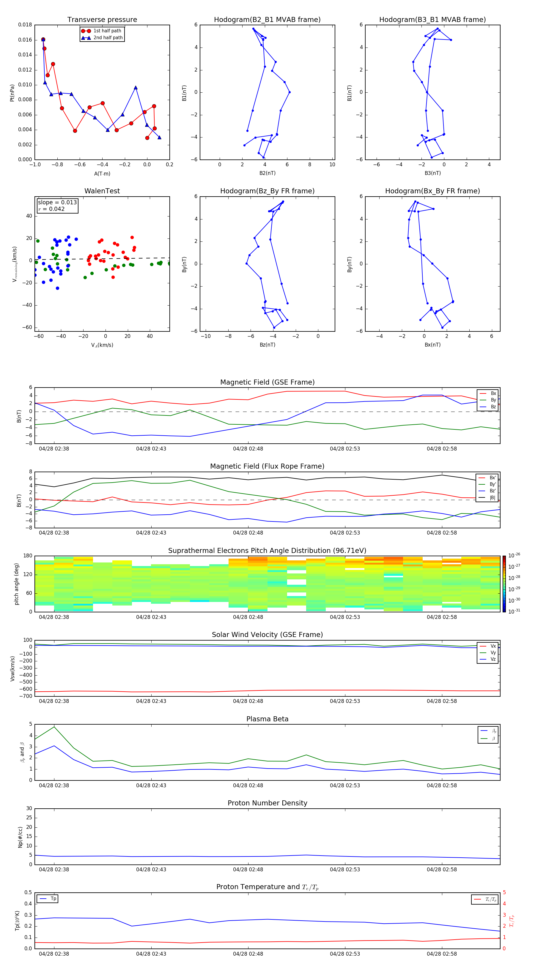Click the 'Plasma Beta' plot title
This screenshot has width=535, height=980.
pos(267,719)
